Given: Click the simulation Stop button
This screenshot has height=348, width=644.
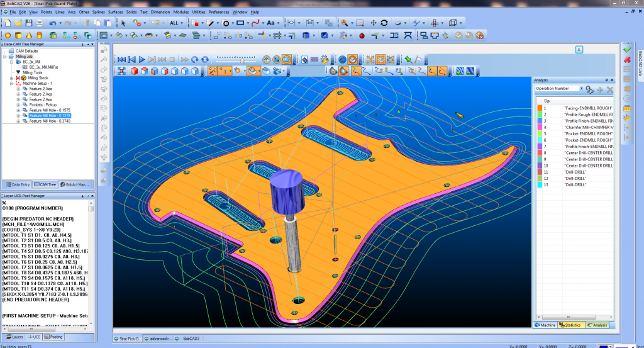Looking at the screenshot, I should click(172, 59).
